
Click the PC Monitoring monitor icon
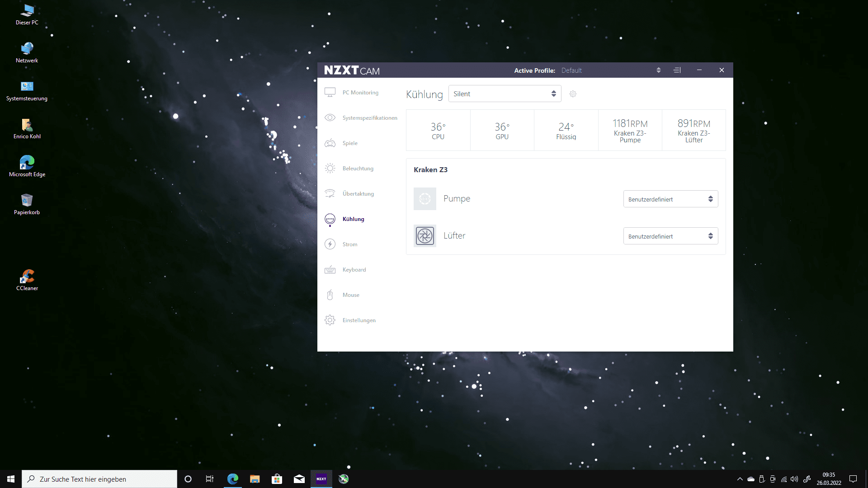[x=330, y=93]
